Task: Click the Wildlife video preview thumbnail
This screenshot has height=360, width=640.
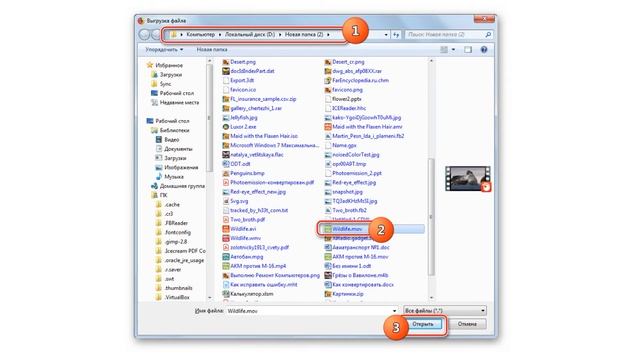Action: pyautogui.click(x=468, y=178)
